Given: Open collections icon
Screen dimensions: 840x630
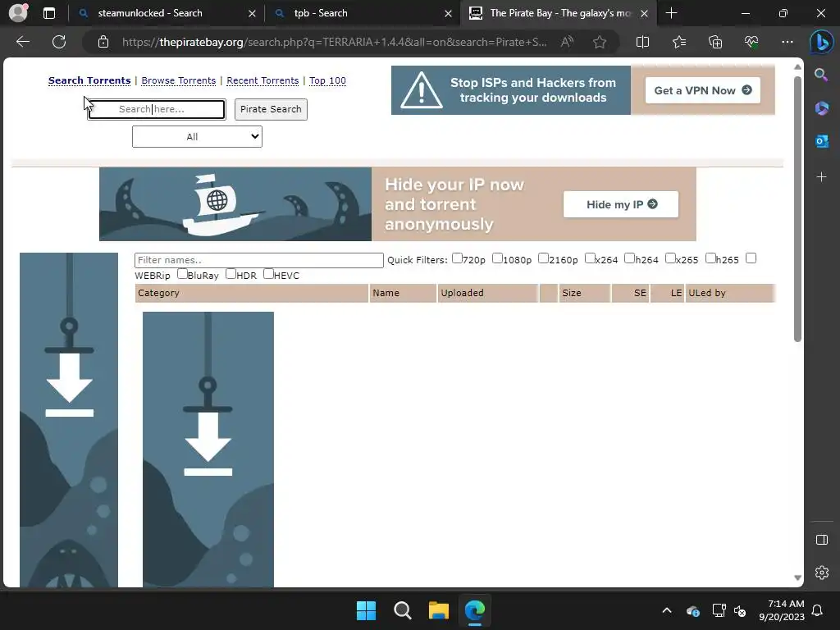Looking at the screenshot, I should pos(715,42).
